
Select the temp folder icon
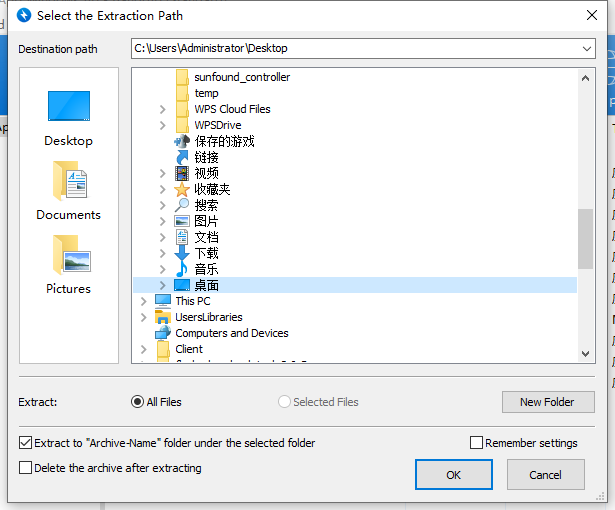coord(182,93)
